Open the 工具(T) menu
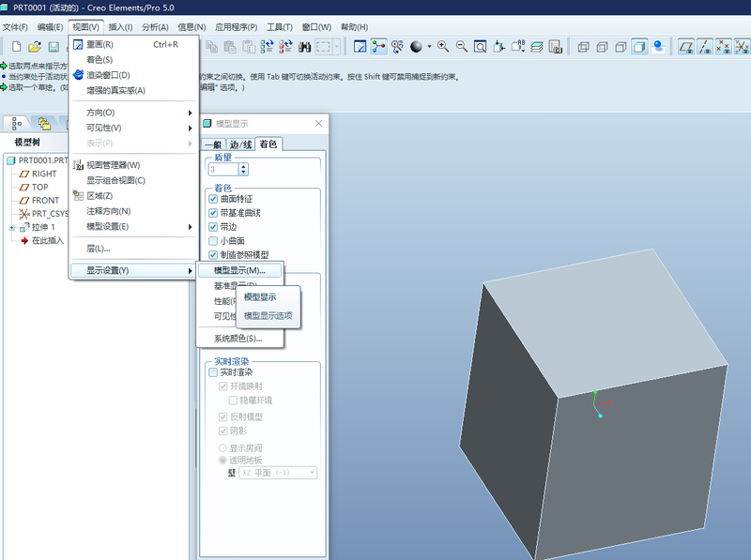 click(x=280, y=27)
